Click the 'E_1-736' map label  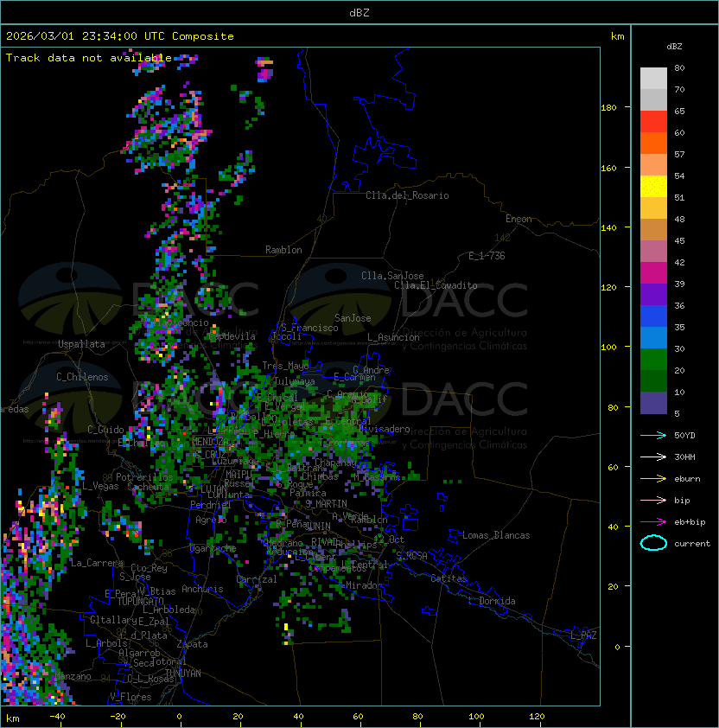point(487,256)
